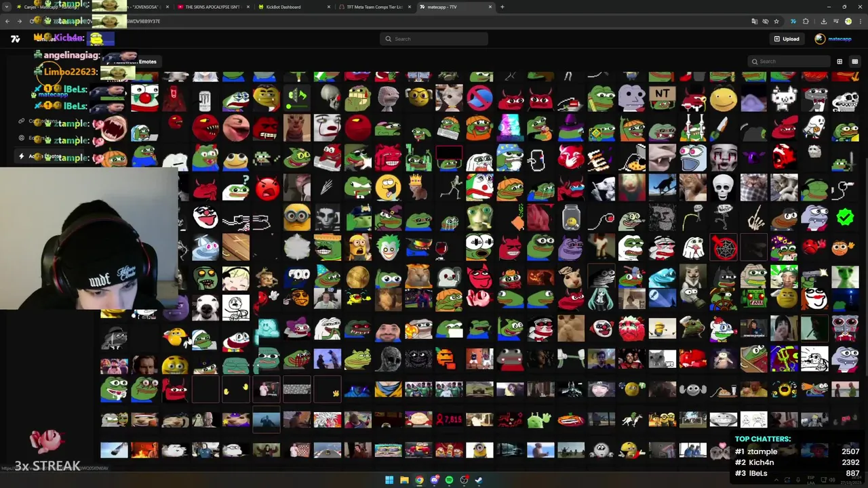Open the gold coin emote
The height and width of the screenshot is (488, 868).
[x=357, y=277]
